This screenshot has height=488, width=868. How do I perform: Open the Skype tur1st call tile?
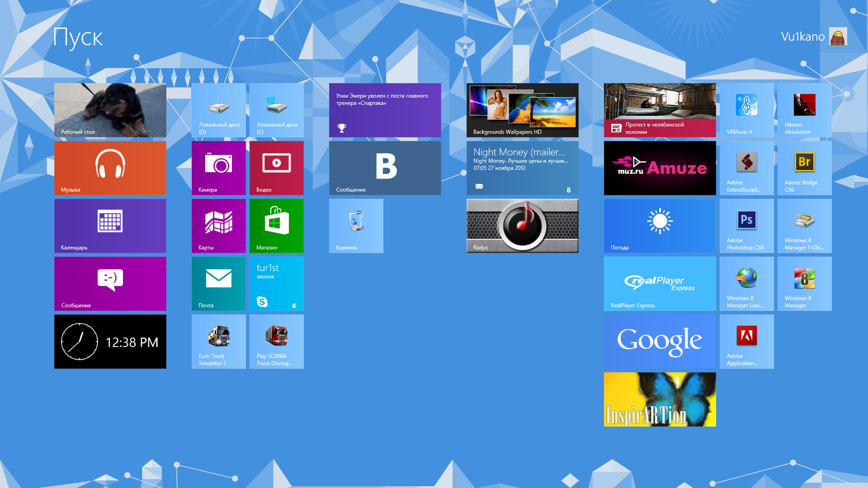point(276,283)
